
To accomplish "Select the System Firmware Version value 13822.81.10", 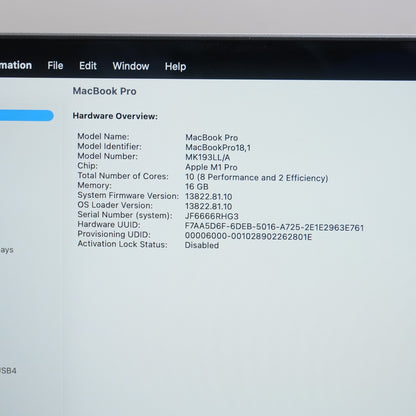I will pyautogui.click(x=208, y=197).
